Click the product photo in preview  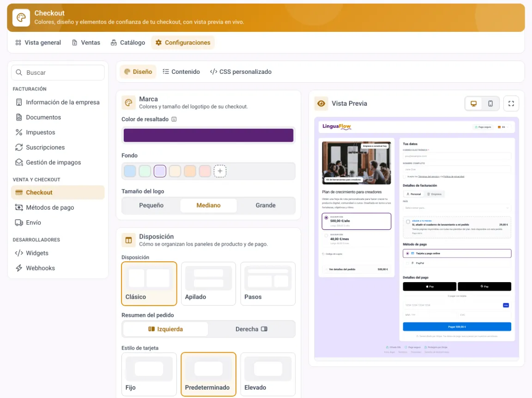tap(357, 163)
